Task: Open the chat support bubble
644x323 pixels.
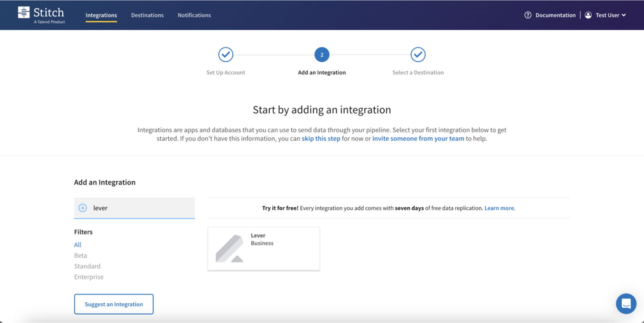Action: (626, 303)
